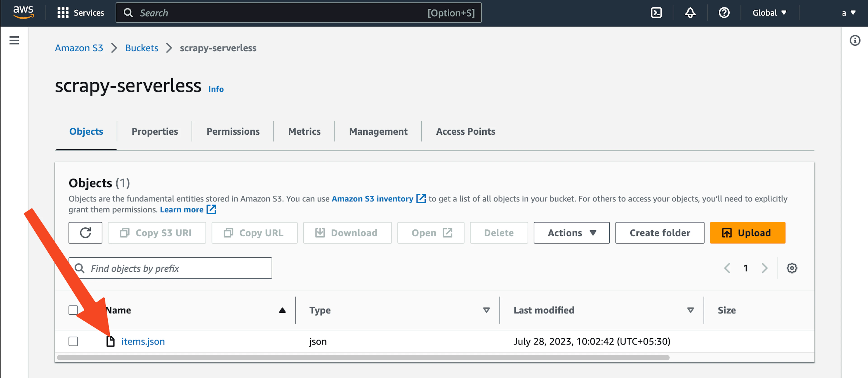Image resolution: width=868 pixels, height=378 pixels.
Task: Open the Management tab
Action: coord(378,131)
